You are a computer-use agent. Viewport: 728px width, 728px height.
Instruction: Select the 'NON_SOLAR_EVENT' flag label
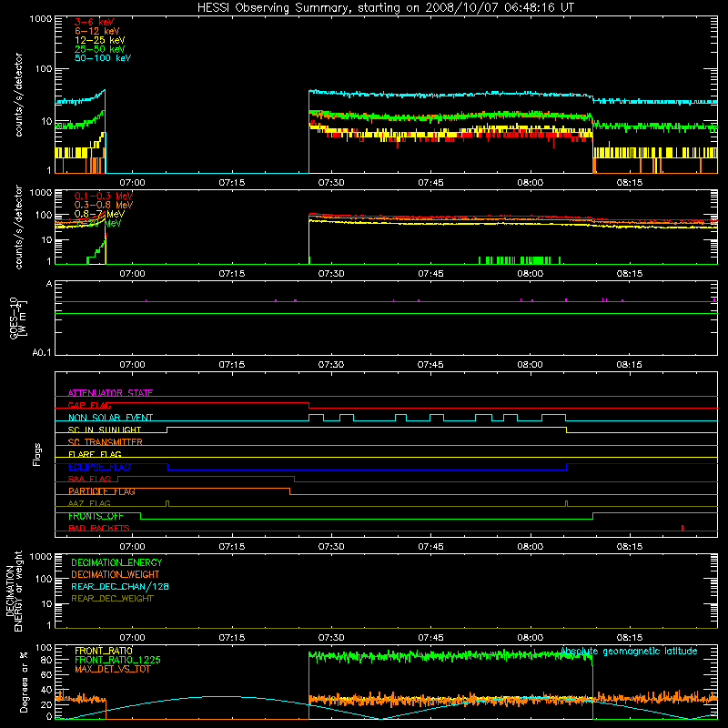110,418
